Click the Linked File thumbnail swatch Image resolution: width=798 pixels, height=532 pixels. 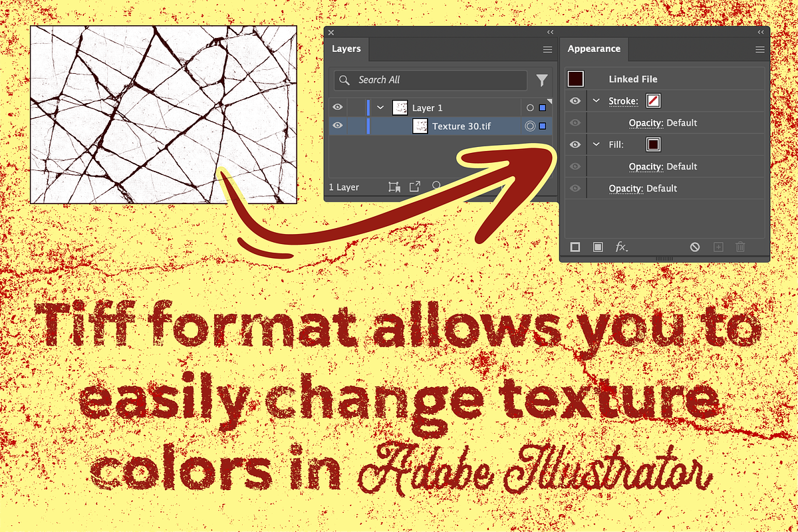(x=576, y=79)
